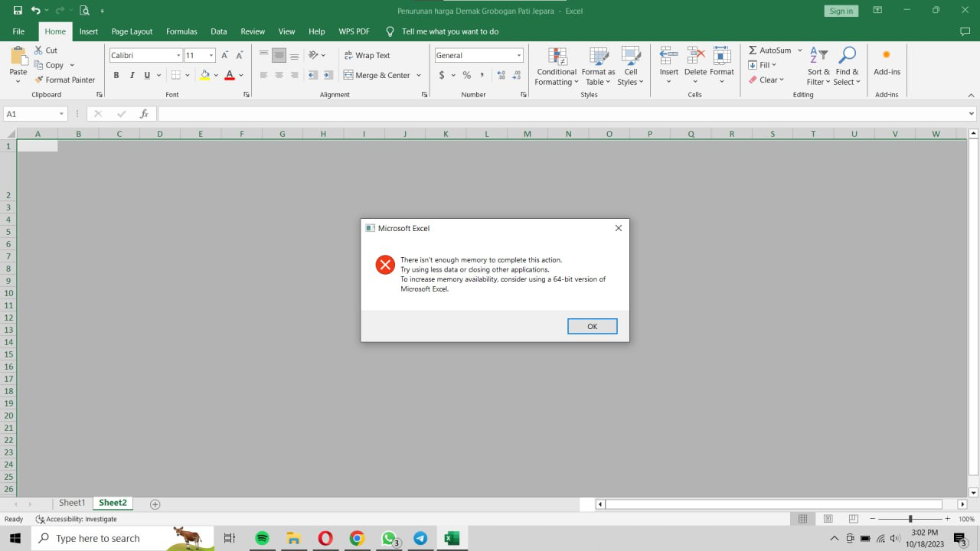Image resolution: width=980 pixels, height=551 pixels.
Task: Apply the red Font Color
Action: pos(230,75)
